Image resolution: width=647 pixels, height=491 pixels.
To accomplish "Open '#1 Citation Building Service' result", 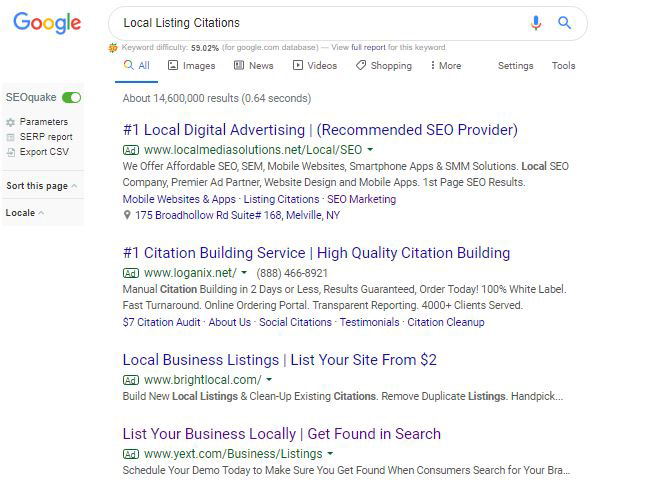I will point(316,253).
